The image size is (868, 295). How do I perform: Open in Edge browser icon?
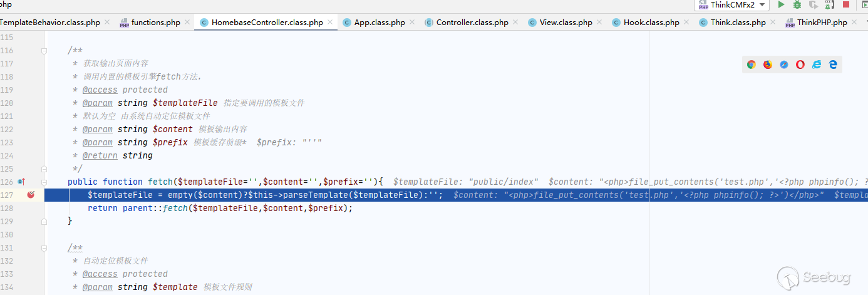[x=833, y=65]
